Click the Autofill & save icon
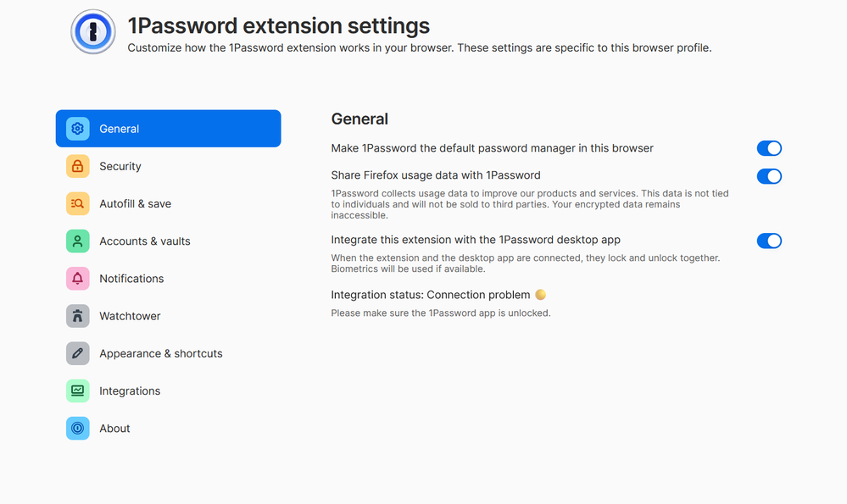 (77, 203)
